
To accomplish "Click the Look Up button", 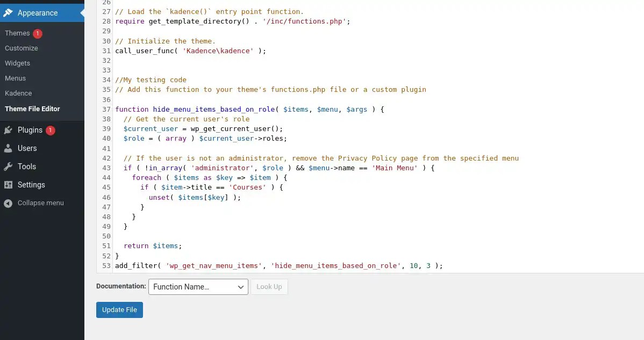I will point(269,286).
